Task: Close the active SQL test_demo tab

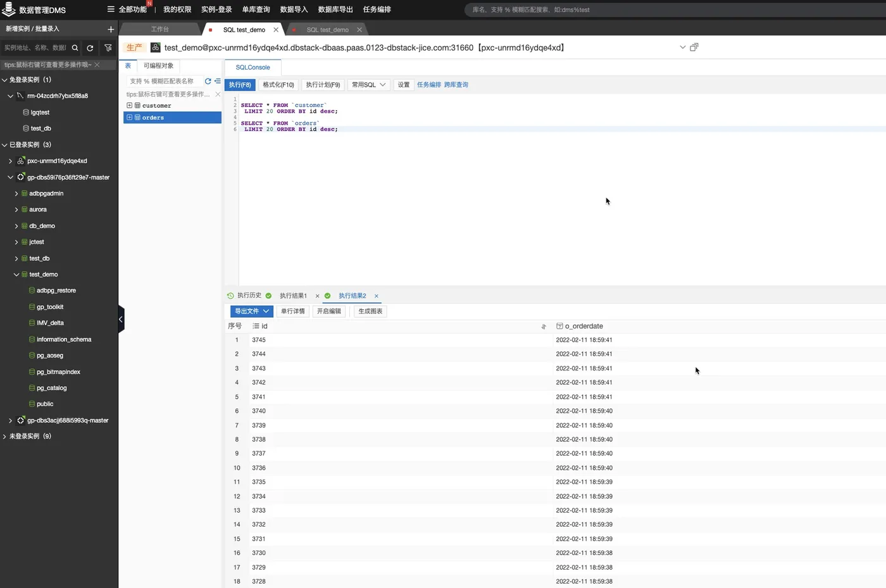Action: [x=276, y=30]
